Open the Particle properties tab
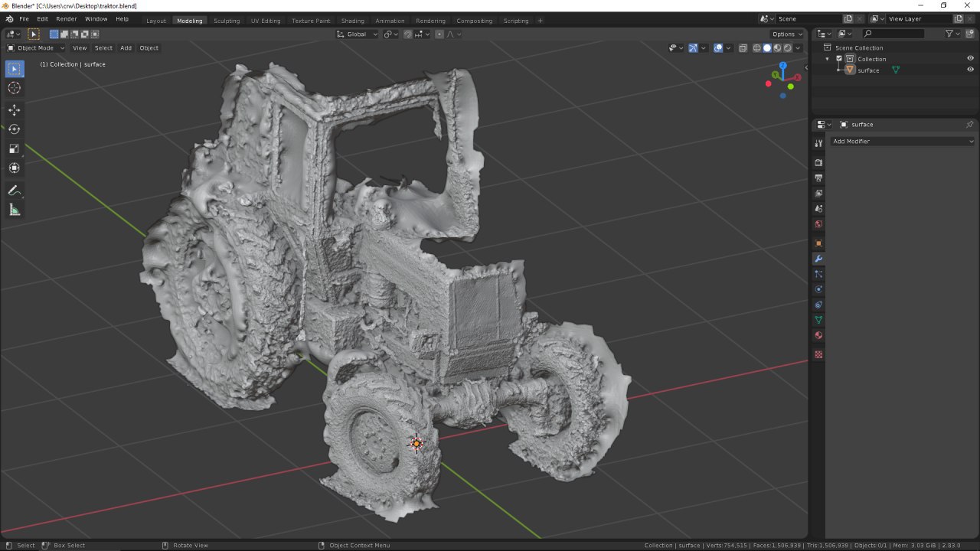This screenshot has height=551, width=980. pos(818,274)
